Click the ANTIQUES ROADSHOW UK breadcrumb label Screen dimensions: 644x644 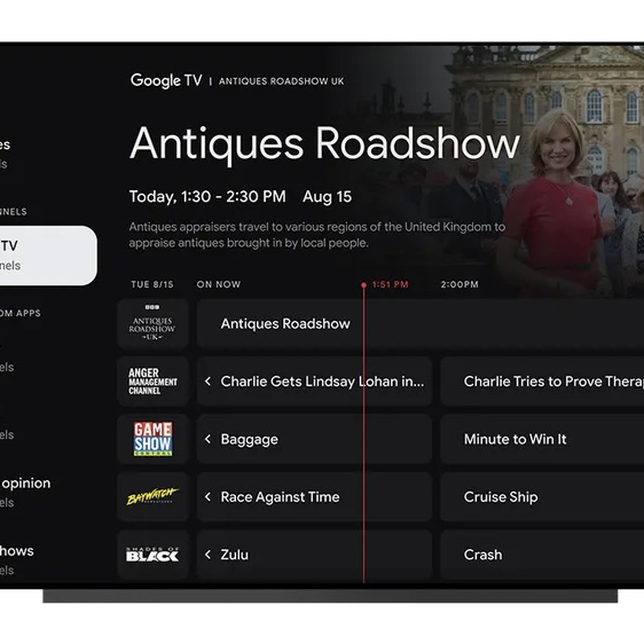(281, 81)
